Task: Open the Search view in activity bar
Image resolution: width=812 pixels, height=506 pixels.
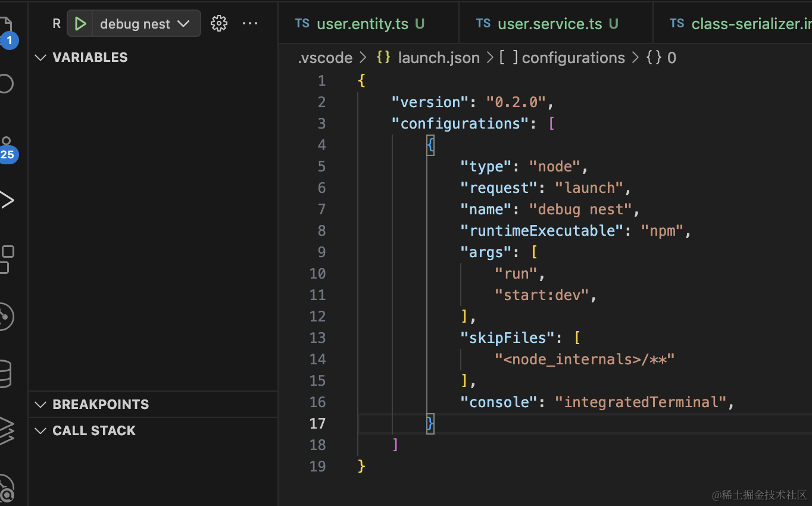Action: (6, 83)
